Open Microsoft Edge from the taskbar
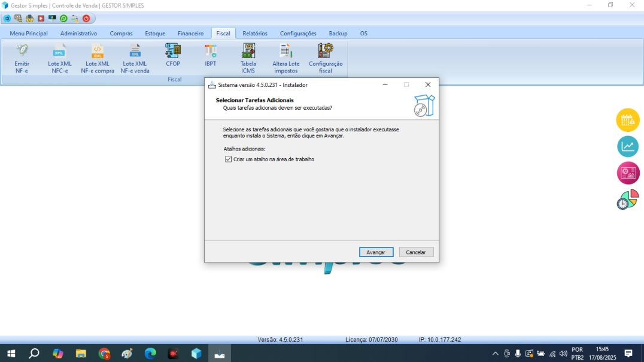 click(x=150, y=354)
